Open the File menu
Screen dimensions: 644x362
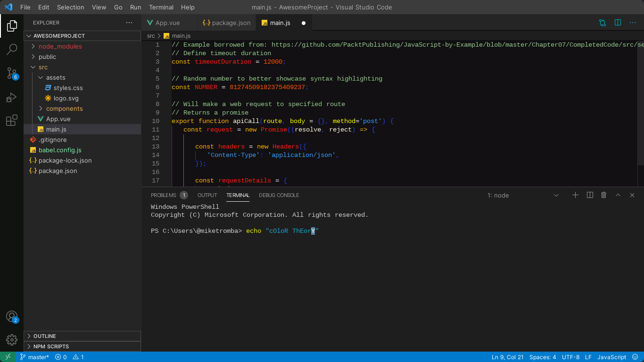[25, 7]
